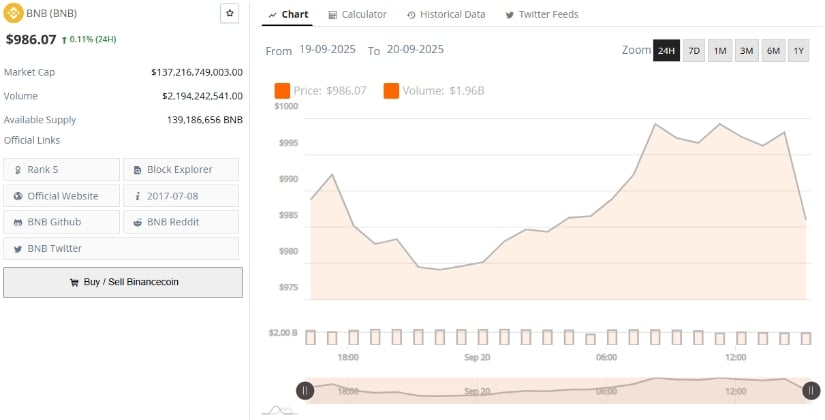Open the Historical Data tab

point(446,15)
